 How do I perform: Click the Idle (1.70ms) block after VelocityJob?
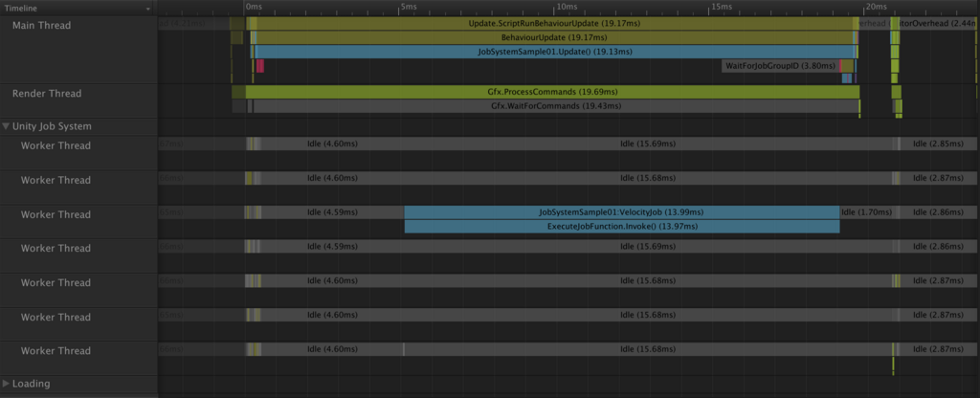(x=865, y=211)
